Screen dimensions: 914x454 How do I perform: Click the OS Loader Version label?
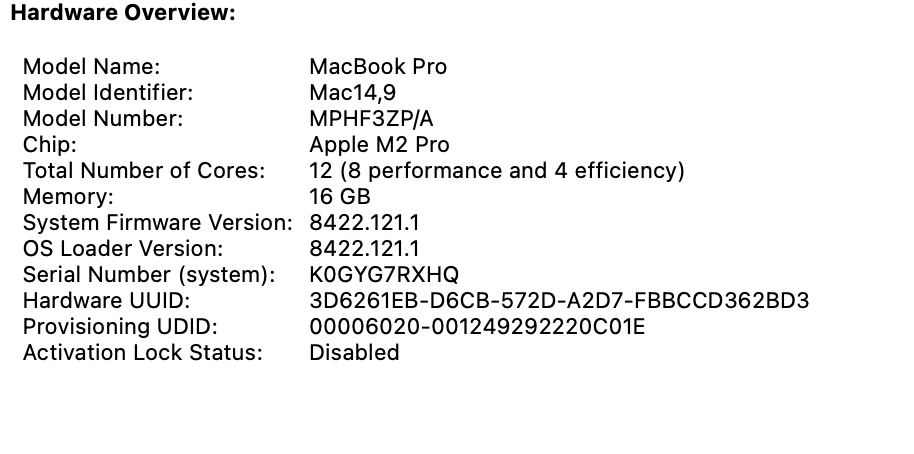[123, 249]
